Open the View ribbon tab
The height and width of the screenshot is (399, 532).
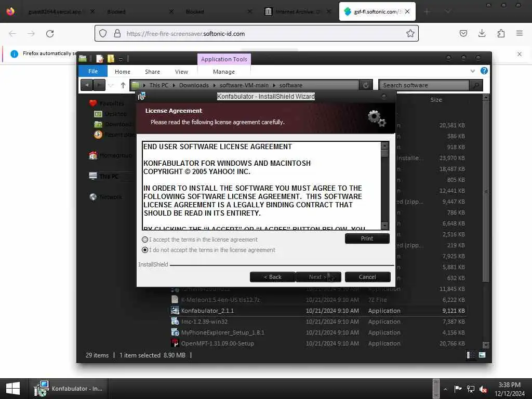click(x=181, y=72)
